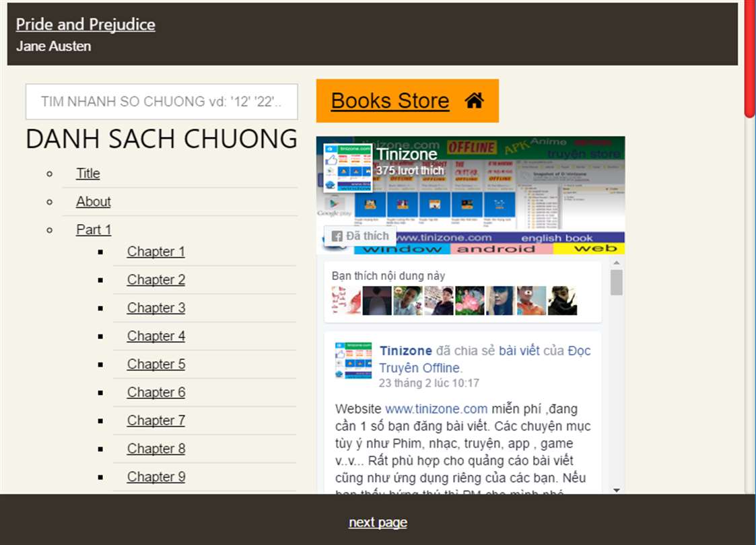Open the 'bài viết' link in post header
756x545 pixels.
(x=519, y=351)
